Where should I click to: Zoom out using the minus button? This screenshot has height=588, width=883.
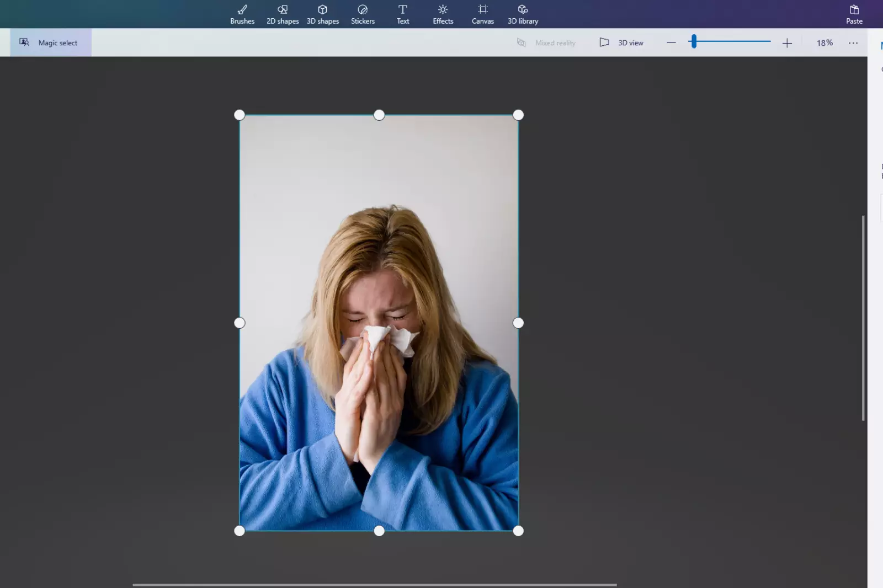coord(671,42)
